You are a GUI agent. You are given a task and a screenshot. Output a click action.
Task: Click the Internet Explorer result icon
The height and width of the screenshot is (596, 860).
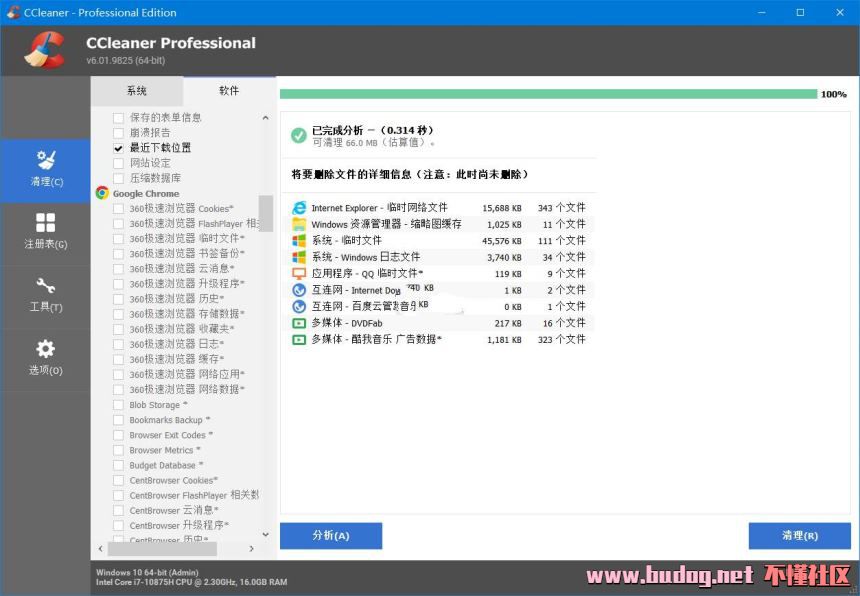click(x=299, y=208)
